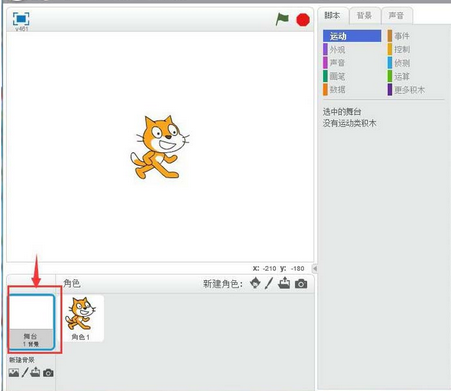Screen dimensions: 451x391
Task: Upload backdrop from file icon
Action: 35,372
